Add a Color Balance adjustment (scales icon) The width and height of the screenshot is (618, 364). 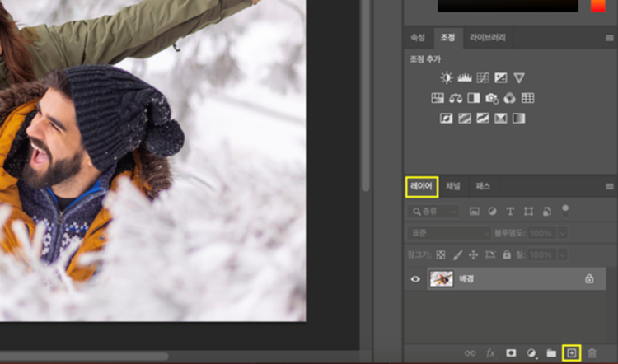click(456, 98)
